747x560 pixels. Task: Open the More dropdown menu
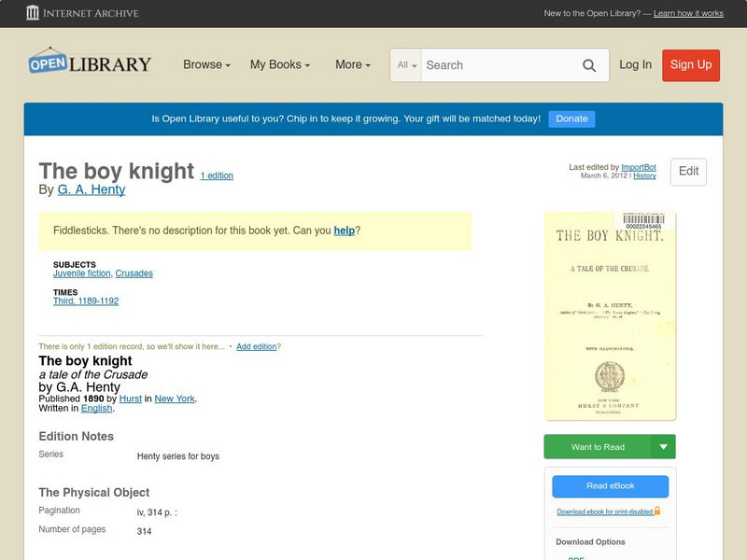[351, 65]
